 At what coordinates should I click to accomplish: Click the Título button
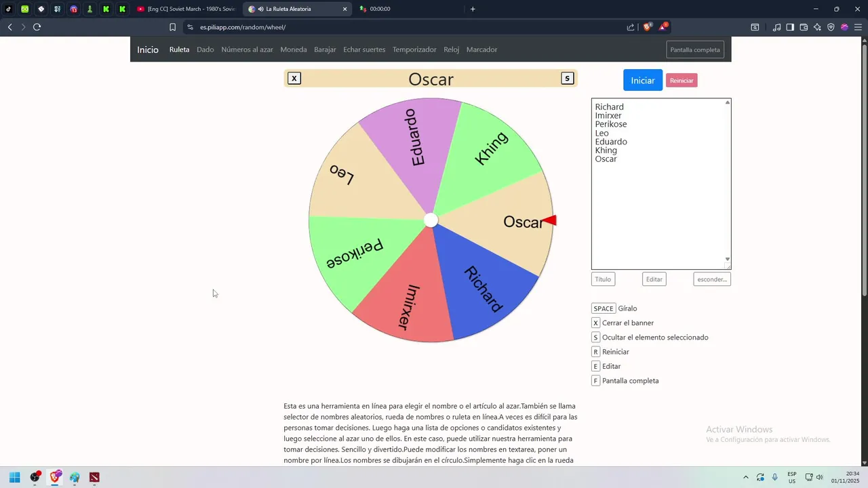click(x=603, y=279)
